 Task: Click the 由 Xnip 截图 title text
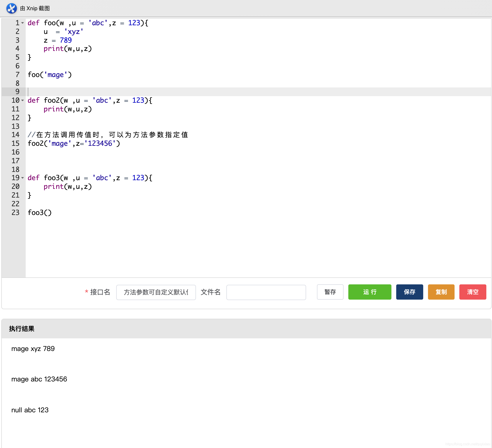tap(35, 8)
